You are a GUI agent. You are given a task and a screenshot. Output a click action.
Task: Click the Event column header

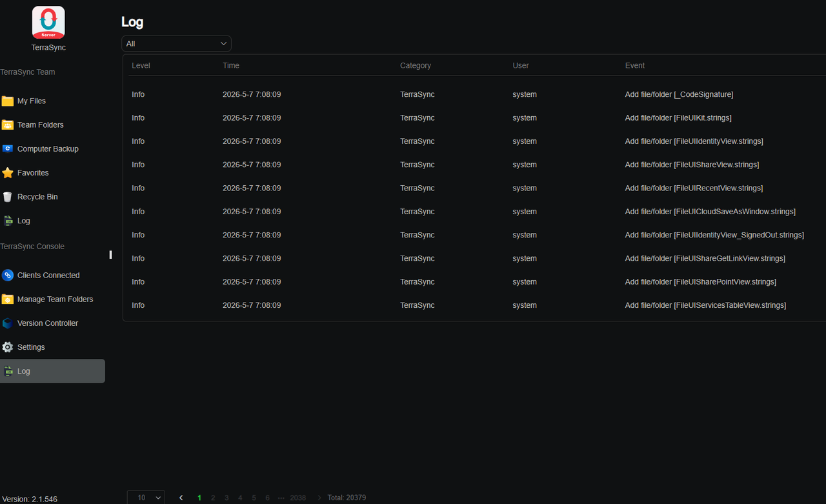click(635, 65)
